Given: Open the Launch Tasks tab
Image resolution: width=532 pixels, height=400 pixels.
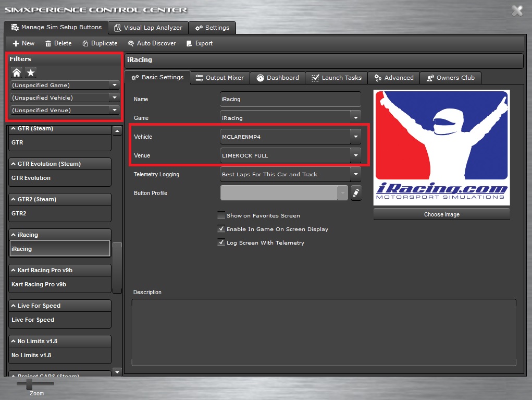Looking at the screenshot, I should pos(336,78).
